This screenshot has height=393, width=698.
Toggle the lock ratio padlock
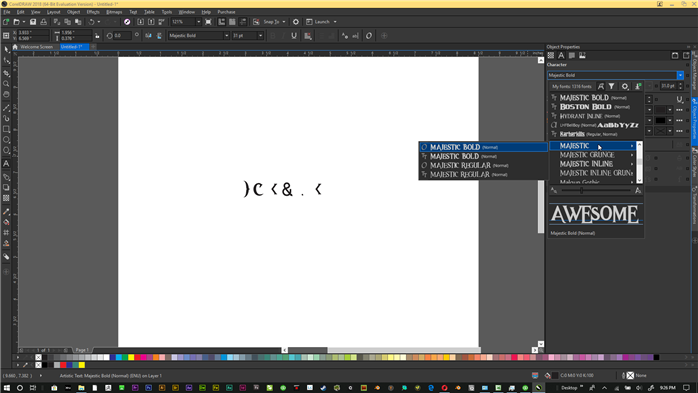[97, 36]
